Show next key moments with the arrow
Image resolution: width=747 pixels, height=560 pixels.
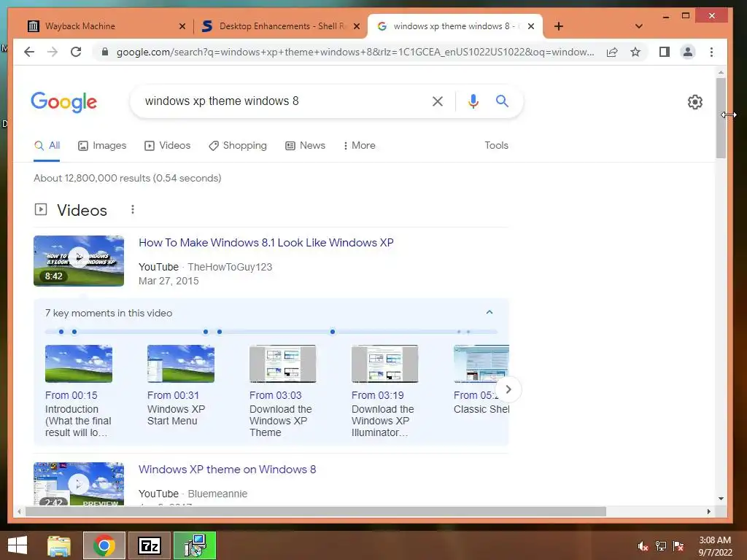(508, 389)
